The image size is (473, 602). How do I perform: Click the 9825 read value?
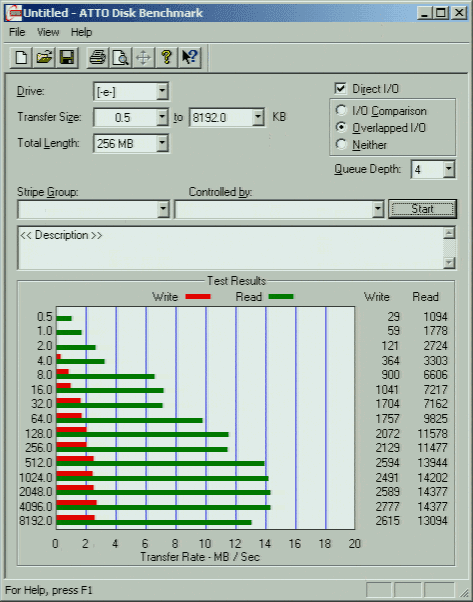coord(435,418)
